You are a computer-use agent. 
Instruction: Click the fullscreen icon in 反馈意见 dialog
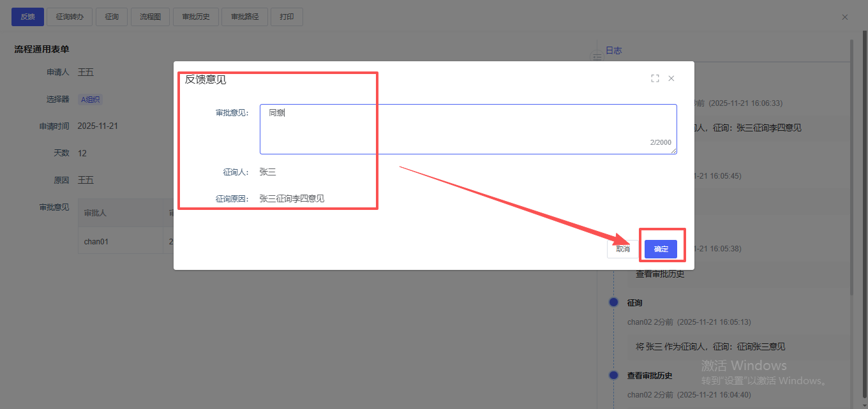(x=655, y=78)
